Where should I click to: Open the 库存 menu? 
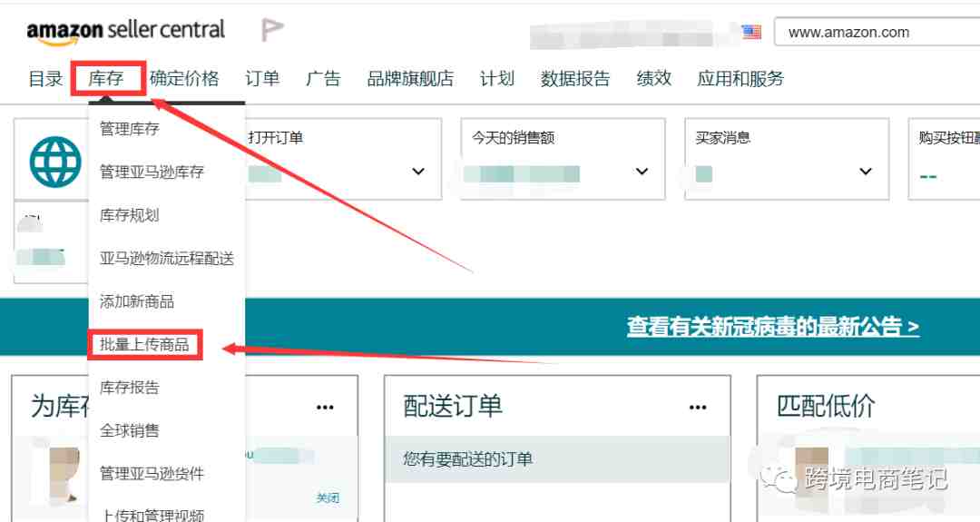pos(106,79)
